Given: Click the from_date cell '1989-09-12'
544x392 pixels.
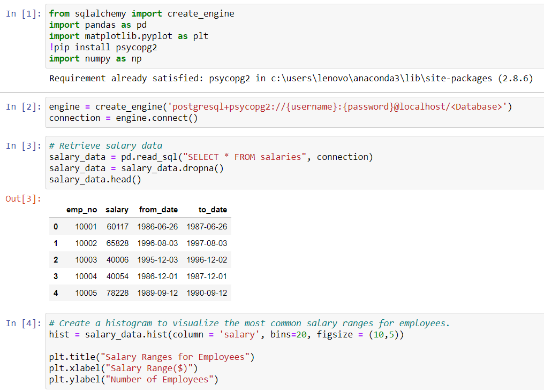Looking at the screenshot, I should click(x=157, y=293).
